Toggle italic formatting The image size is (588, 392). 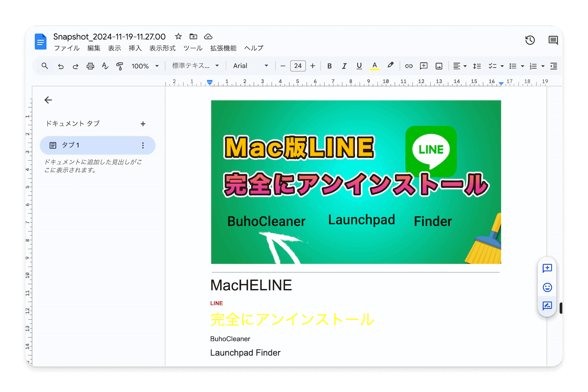344,66
